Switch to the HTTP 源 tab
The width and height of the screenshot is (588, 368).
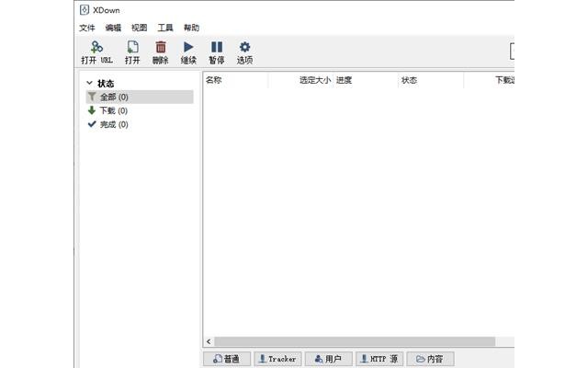(x=379, y=359)
